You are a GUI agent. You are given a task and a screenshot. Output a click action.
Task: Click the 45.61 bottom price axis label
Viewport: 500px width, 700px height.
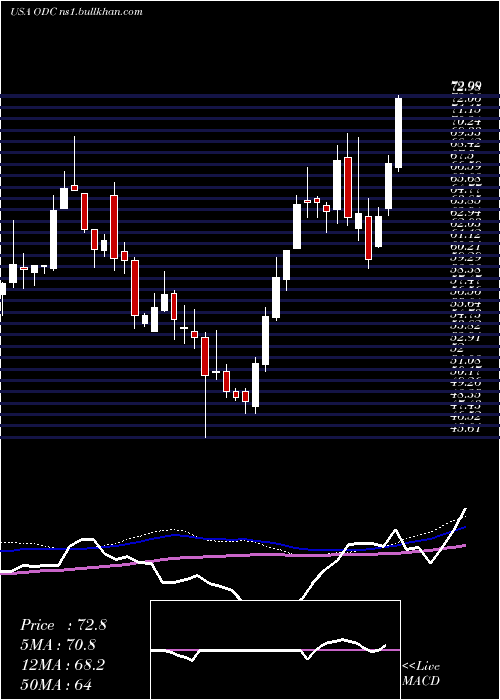click(x=466, y=429)
